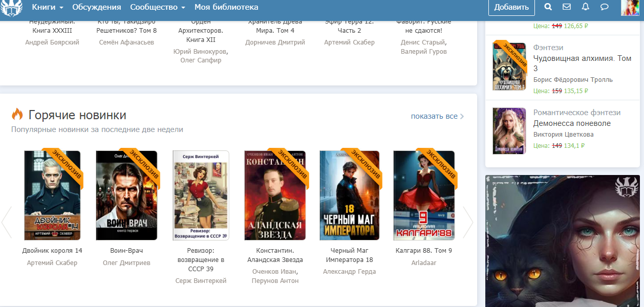Open the search magnifier icon
Image resolution: width=644 pixels, height=307 pixels.
tap(548, 7)
